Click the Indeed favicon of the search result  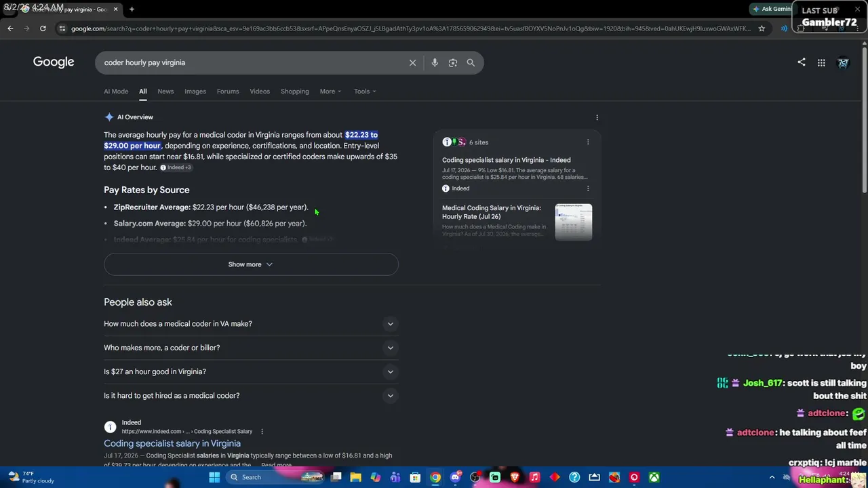110,427
